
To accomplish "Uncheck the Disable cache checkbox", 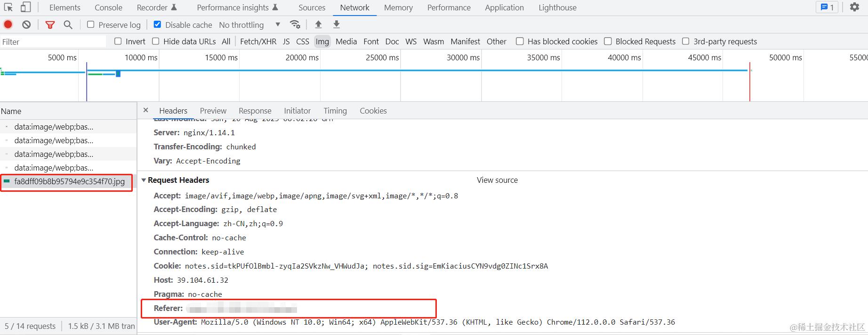I will coord(157,25).
